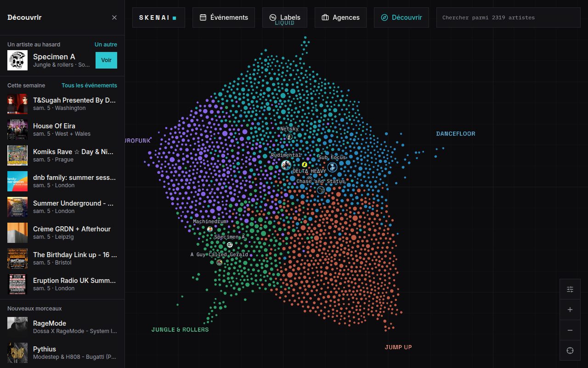The width and height of the screenshot is (588, 368).
Task: Click the Machinedrum artist node
Action: [x=210, y=229]
